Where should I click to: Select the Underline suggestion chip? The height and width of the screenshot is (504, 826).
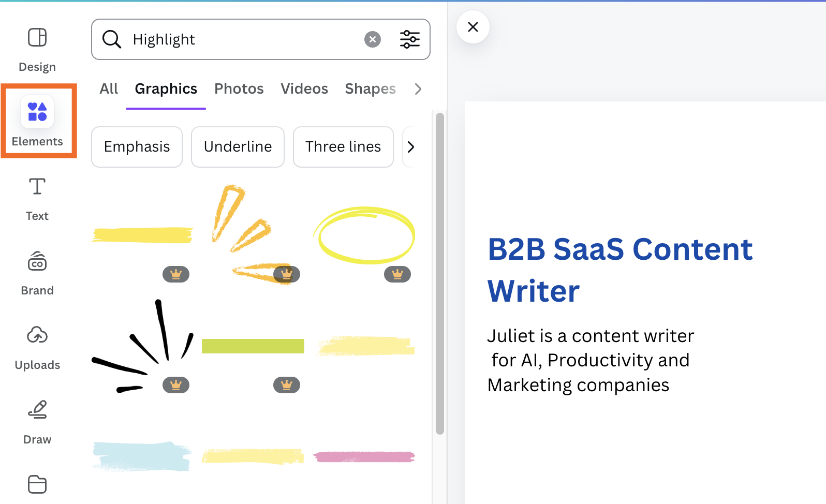pos(238,147)
